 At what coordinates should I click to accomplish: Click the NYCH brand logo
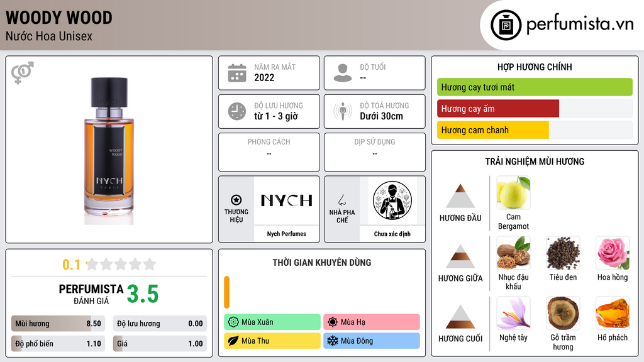pos(287,200)
